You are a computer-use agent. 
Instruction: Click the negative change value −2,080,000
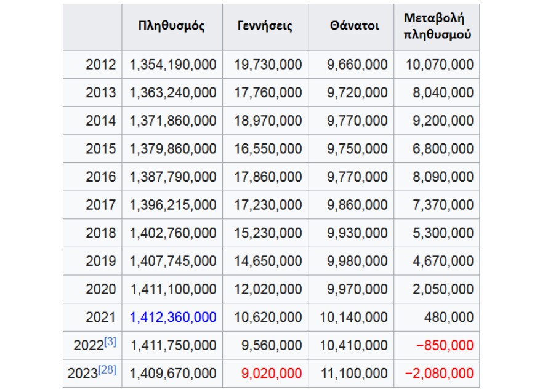(x=439, y=374)
